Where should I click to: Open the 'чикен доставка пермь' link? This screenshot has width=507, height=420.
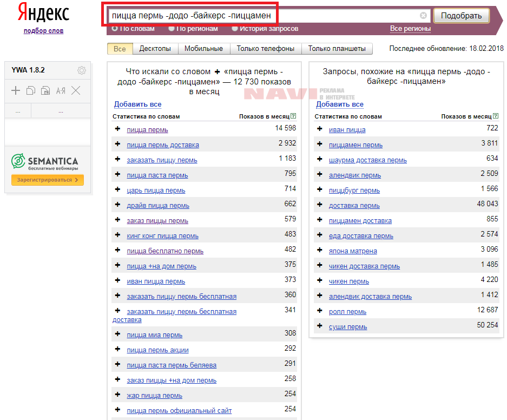point(364,266)
